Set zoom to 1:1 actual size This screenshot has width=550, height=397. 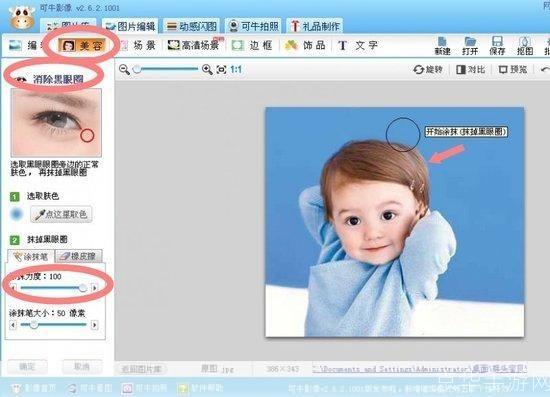click(236, 69)
